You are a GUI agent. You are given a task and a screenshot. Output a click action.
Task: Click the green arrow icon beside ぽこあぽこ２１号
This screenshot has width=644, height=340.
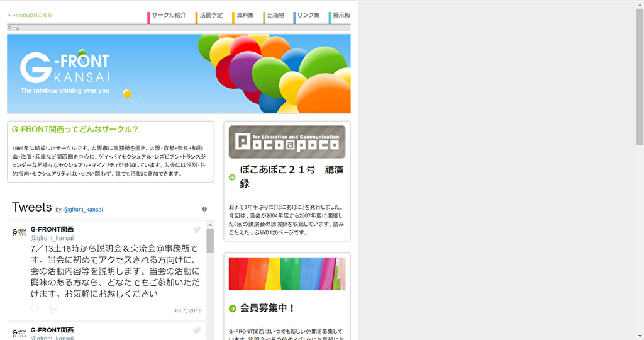point(232,177)
